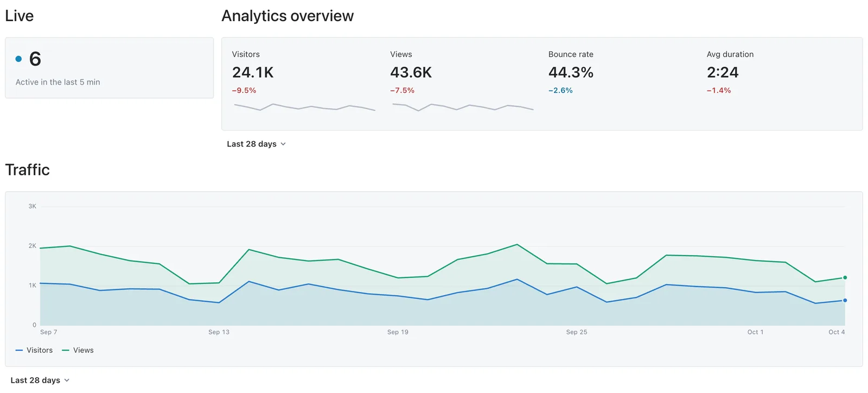Select the 2:24 avg duration value
The height and width of the screenshot is (393, 868).
click(723, 72)
